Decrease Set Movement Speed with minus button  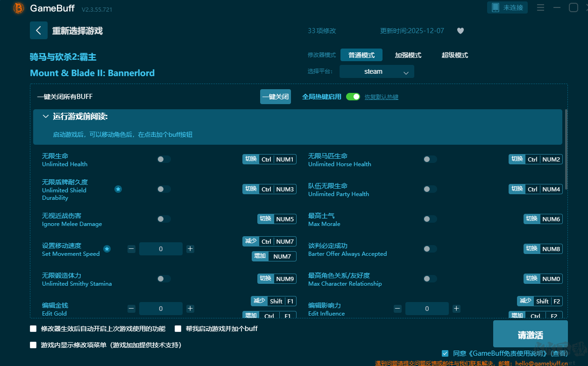tap(131, 249)
